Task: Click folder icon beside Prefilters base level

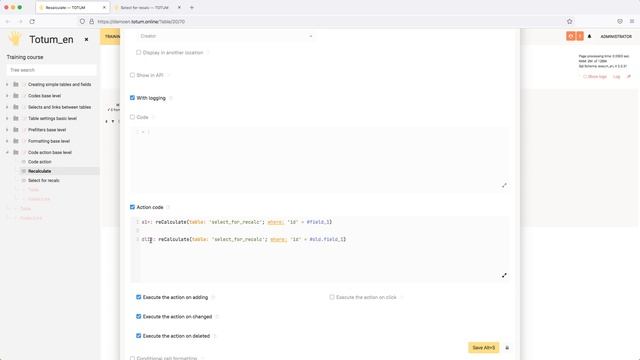Action: pyautogui.click(x=16, y=130)
